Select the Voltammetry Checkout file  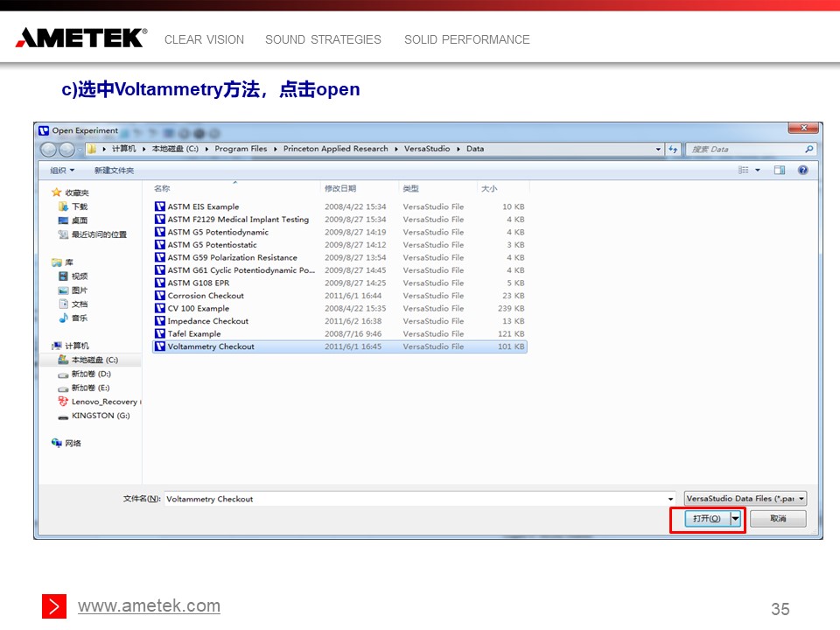click(339, 346)
